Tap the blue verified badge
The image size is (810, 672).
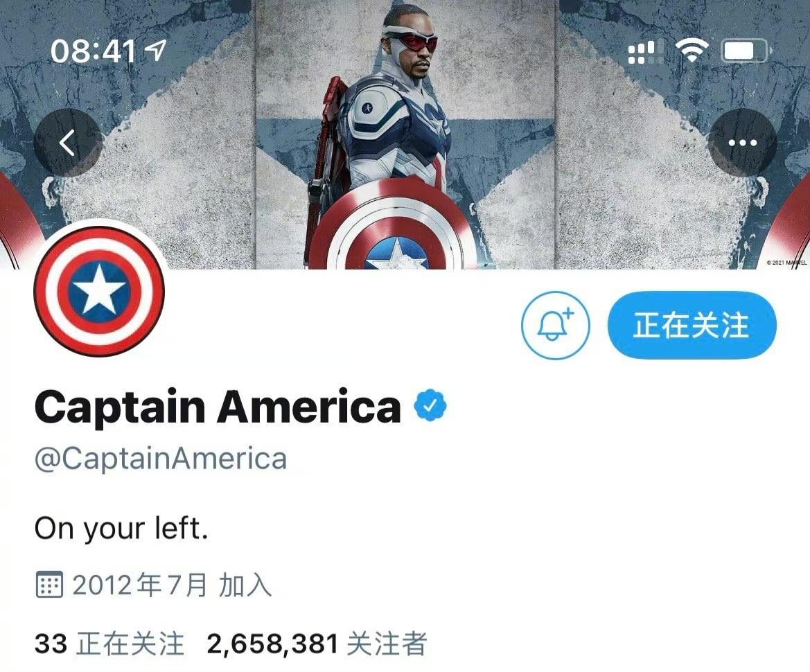tap(430, 407)
